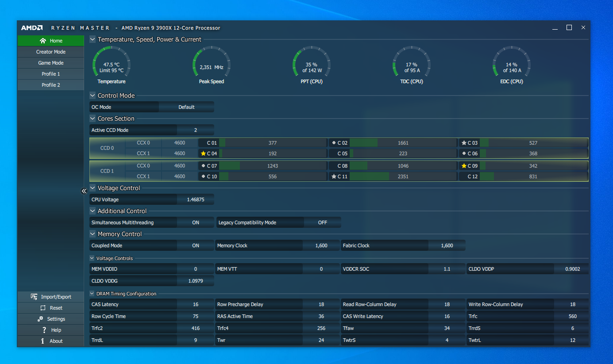Click the Reset button
613x364 pixels.
(51, 308)
